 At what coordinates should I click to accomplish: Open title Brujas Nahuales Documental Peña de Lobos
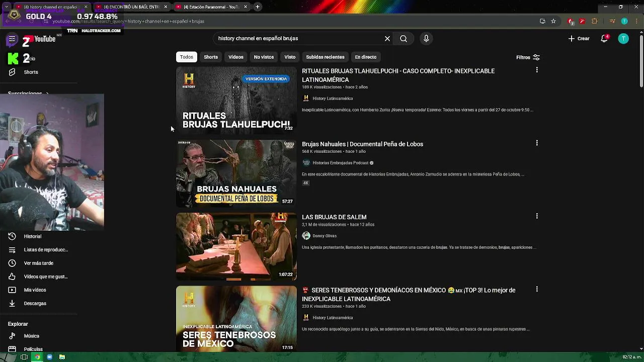pyautogui.click(x=362, y=144)
